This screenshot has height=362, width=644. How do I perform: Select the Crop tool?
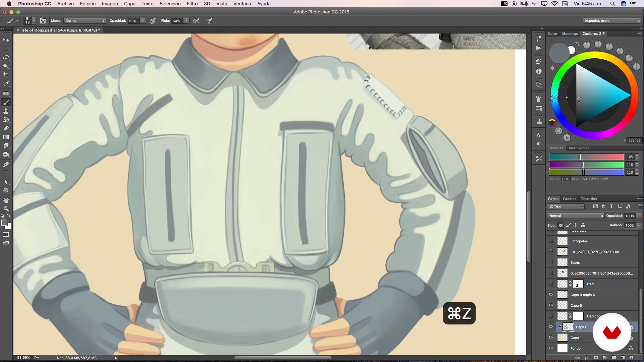[6, 75]
